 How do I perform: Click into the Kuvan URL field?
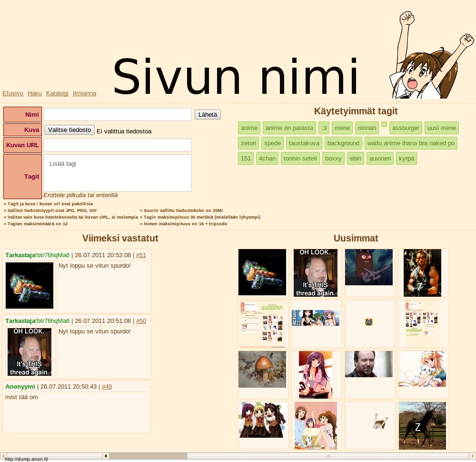pyautogui.click(x=117, y=145)
